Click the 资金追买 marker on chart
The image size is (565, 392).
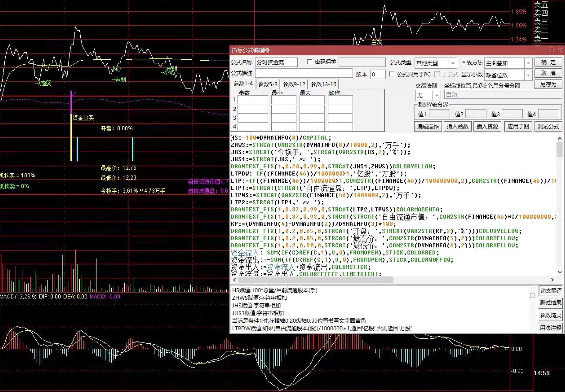(83, 118)
